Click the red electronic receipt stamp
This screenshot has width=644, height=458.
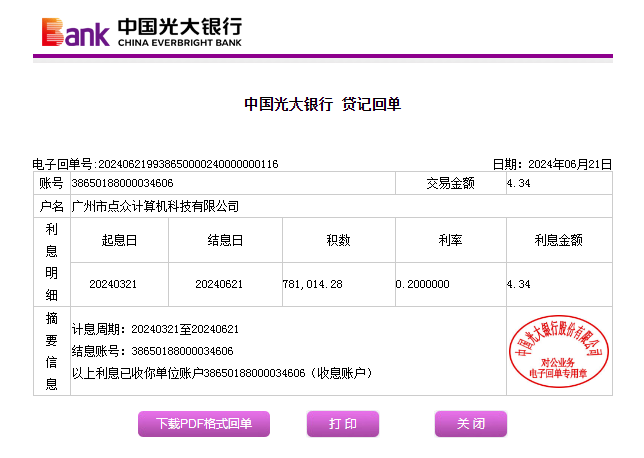[559, 351]
